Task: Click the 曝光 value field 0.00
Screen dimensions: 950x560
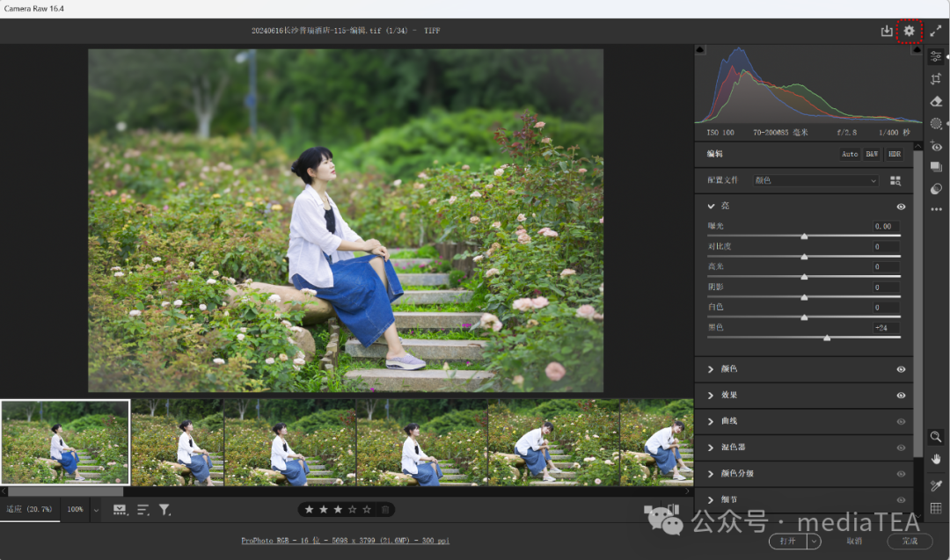Action: pyautogui.click(x=886, y=227)
